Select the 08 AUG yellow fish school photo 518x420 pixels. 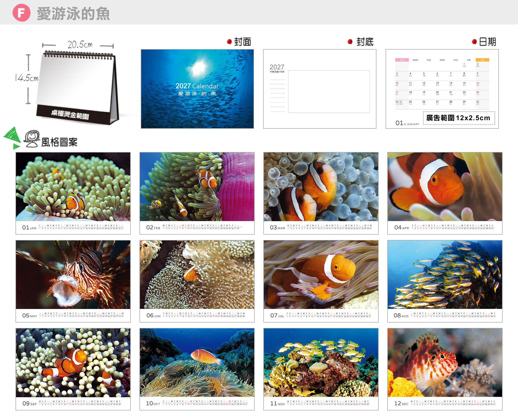[445, 274]
